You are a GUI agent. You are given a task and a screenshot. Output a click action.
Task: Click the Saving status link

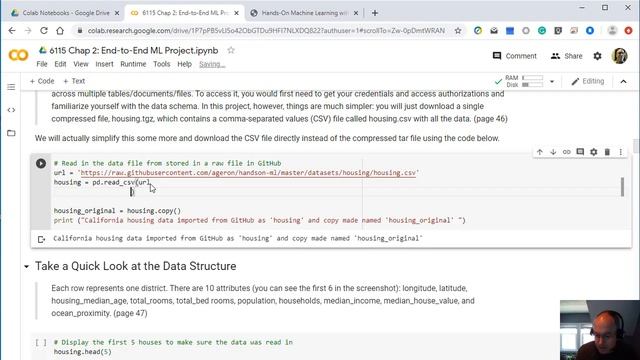click(x=212, y=64)
